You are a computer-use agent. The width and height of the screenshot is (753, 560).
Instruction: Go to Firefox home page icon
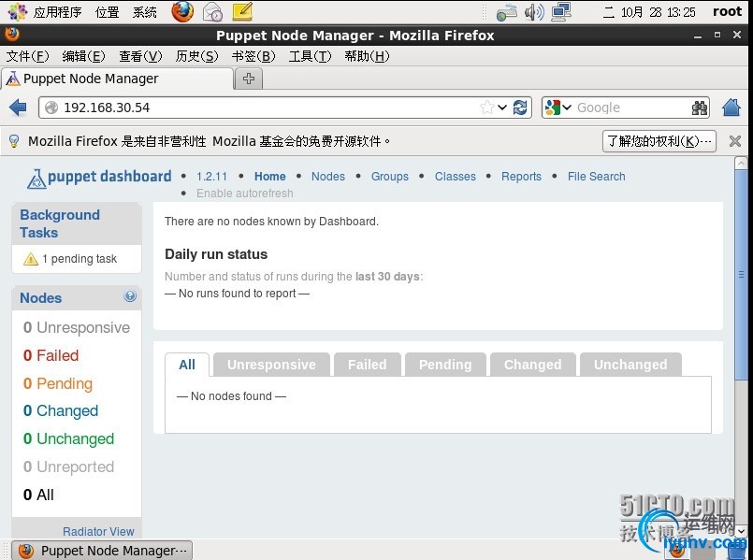click(731, 107)
